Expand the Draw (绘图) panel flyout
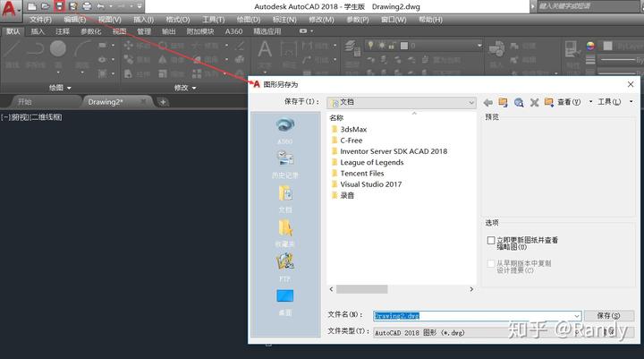Screen dimensions: 644x359 coord(60,88)
